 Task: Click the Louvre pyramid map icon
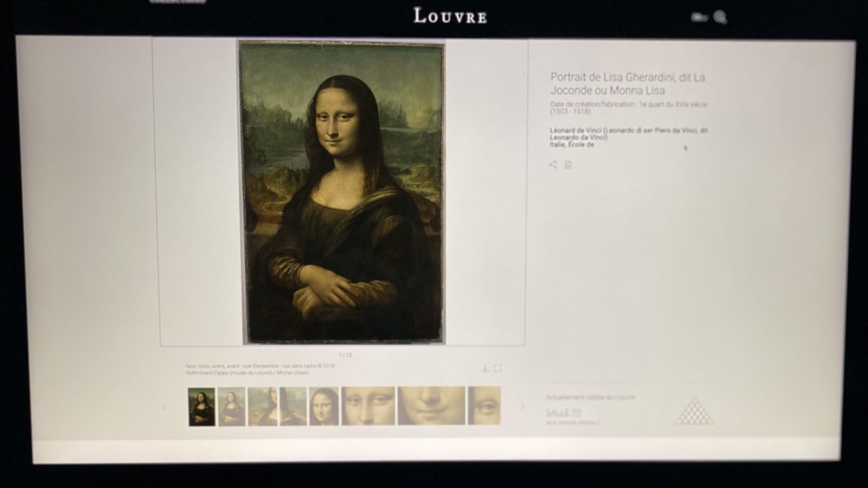tap(694, 411)
